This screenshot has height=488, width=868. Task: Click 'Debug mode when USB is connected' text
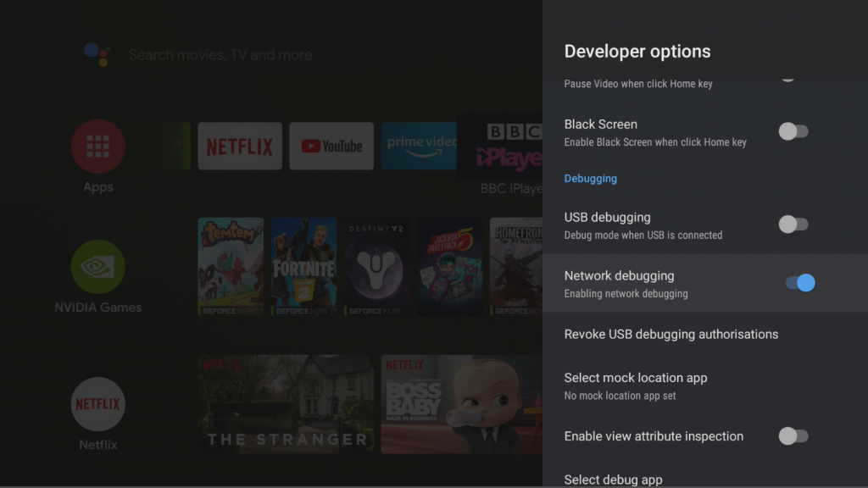[x=643, y=236]
